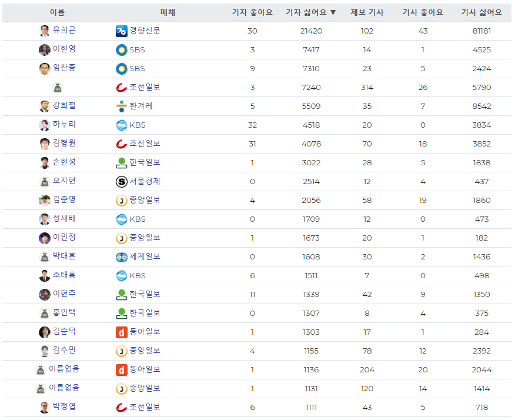
Task: Click the 경향신문 logo icon in 유희곤's row
Action: click(122, 31)
